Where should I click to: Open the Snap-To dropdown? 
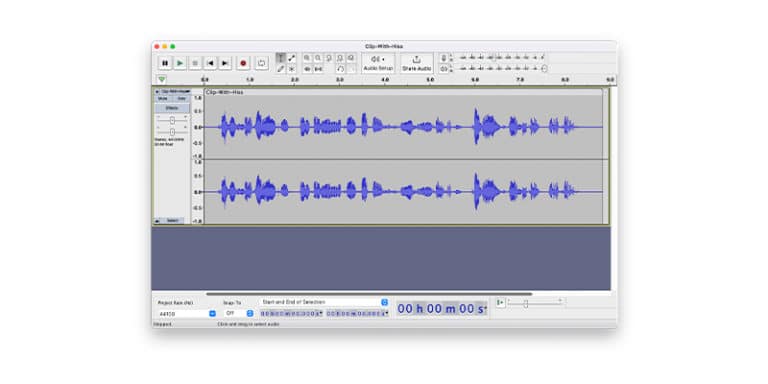pyautogui.click(x=239, y=313)
